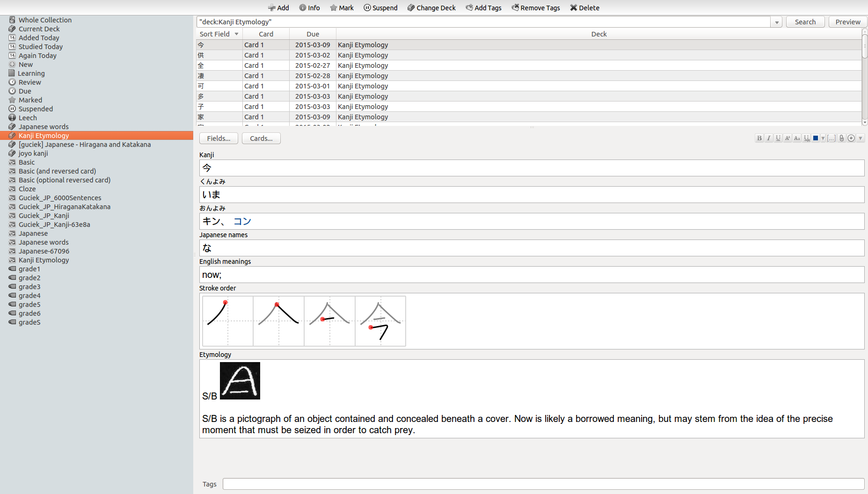868x494 pixels.
Task: Click into the Kanji field
Action: (532, 168)
